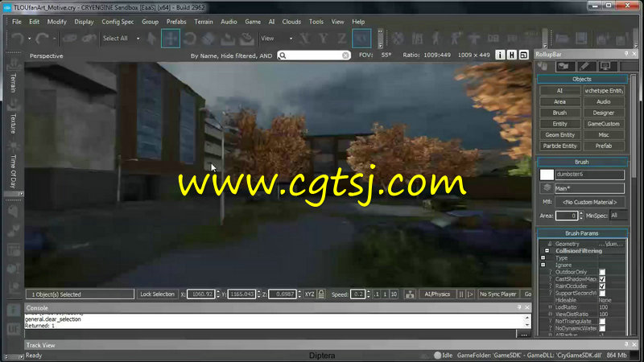The height and width of the screenshot is (362, 644).
Task: Open the MinSpec All dropdown
Action: [x=618, y=216]
